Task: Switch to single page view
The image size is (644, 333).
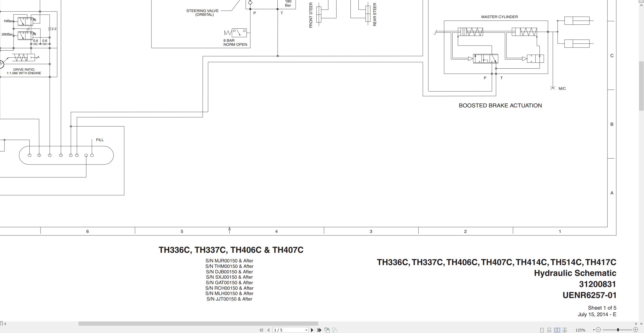Action: [542, 330]
